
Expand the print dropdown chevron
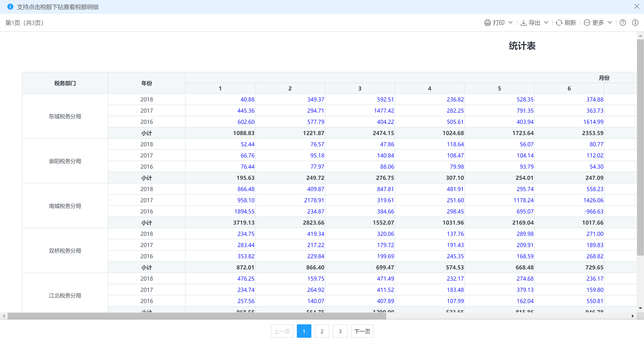tap(510, 23)
